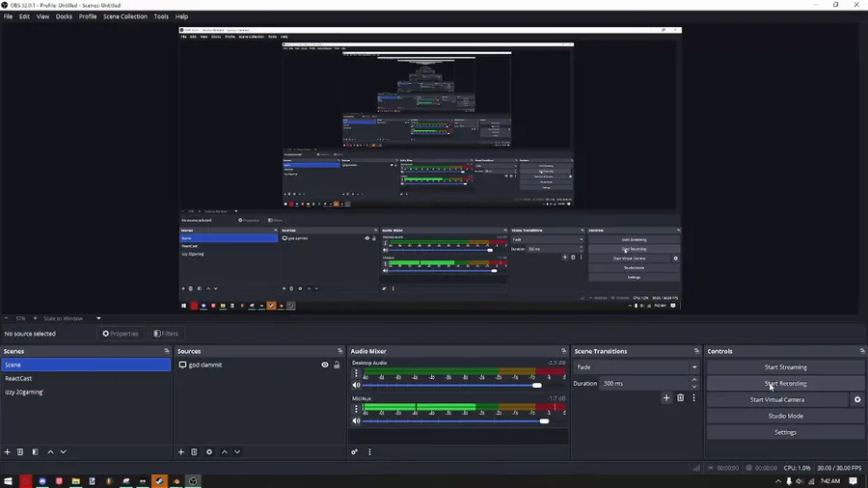Open the Docks menu
Viewport: 868px width, 488px height.
[64, 16]
